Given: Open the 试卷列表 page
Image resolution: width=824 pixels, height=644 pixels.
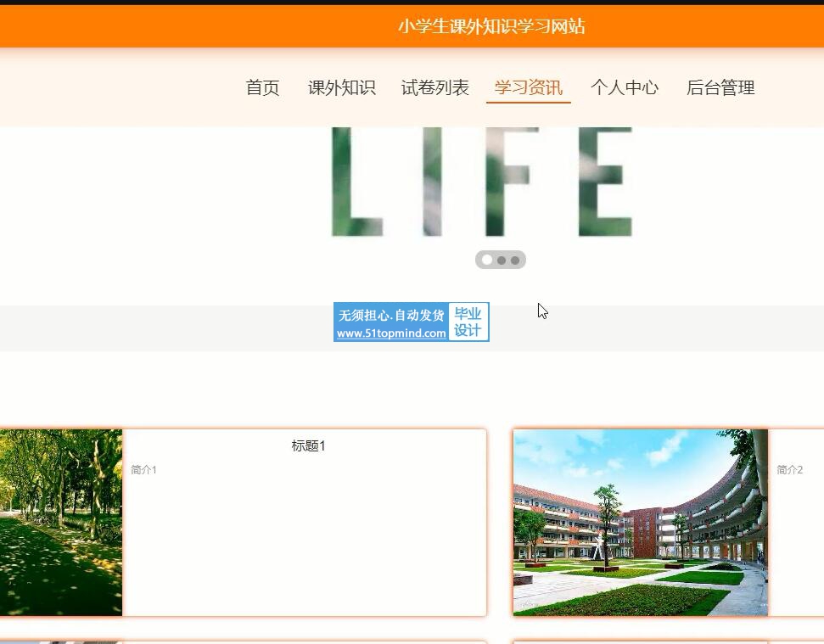Looking at the screenshot, I should [x=434, y=87].
